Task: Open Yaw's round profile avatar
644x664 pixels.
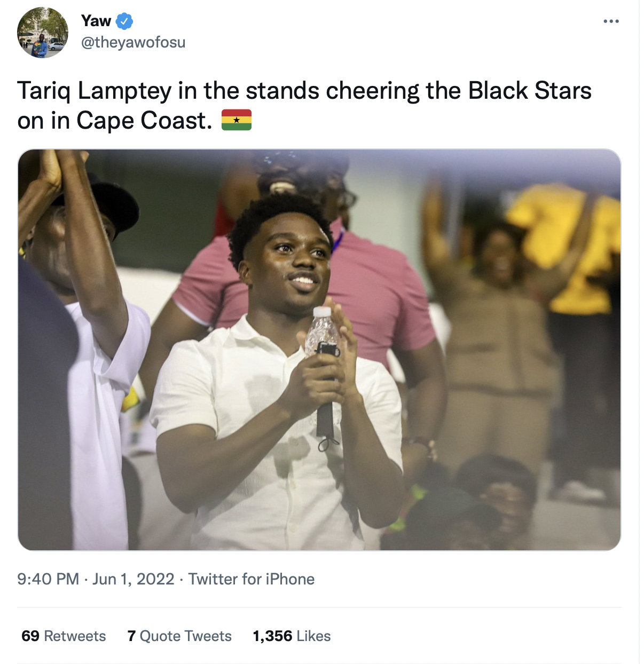Action: (x=43, y=33)
